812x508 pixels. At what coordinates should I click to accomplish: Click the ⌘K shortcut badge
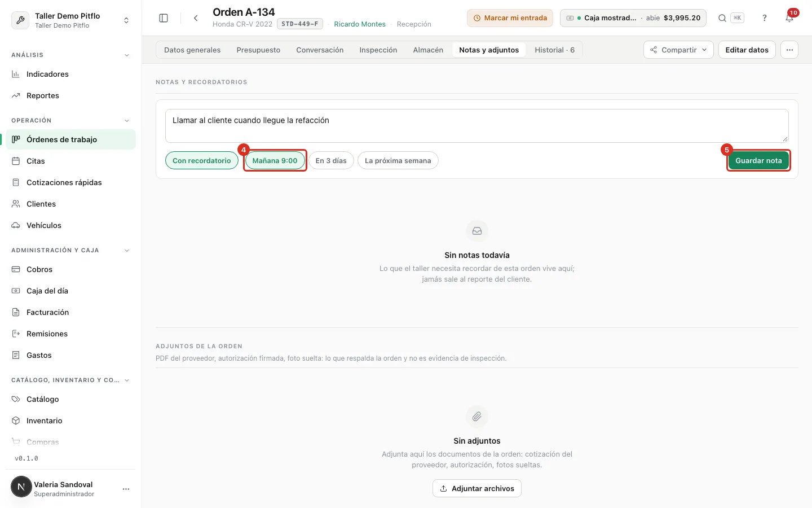coord(737,18)
